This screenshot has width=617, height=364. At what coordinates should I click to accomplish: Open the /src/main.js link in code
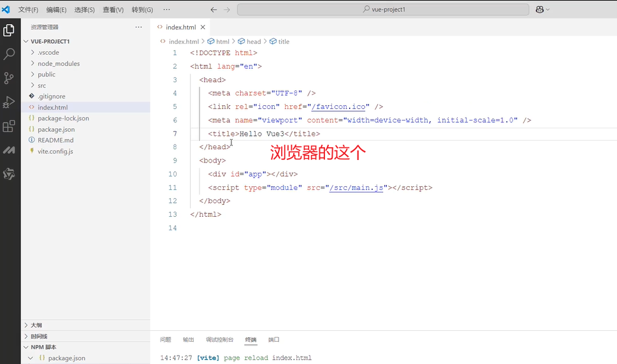tap(356, 187)
